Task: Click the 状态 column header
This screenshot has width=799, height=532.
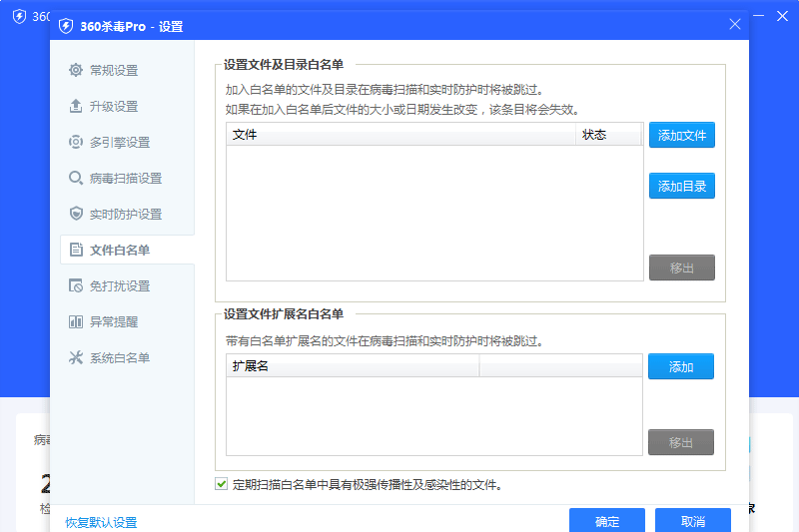Action: [608, 135]
